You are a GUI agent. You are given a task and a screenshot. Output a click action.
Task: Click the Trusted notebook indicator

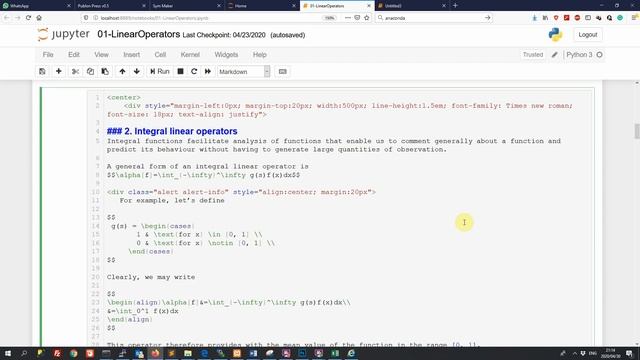click(x=533, y=55)
